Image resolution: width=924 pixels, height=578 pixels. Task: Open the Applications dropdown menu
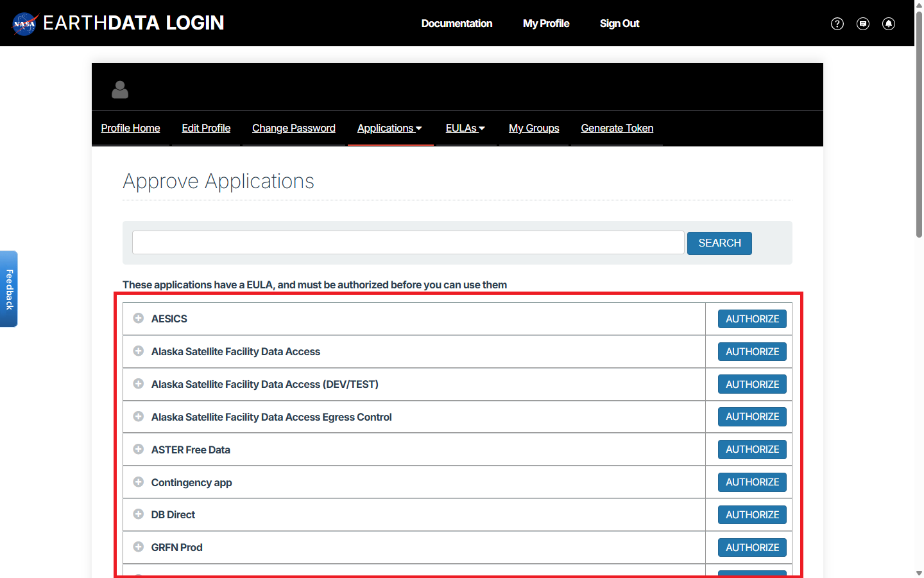click(x=390, y=128)
